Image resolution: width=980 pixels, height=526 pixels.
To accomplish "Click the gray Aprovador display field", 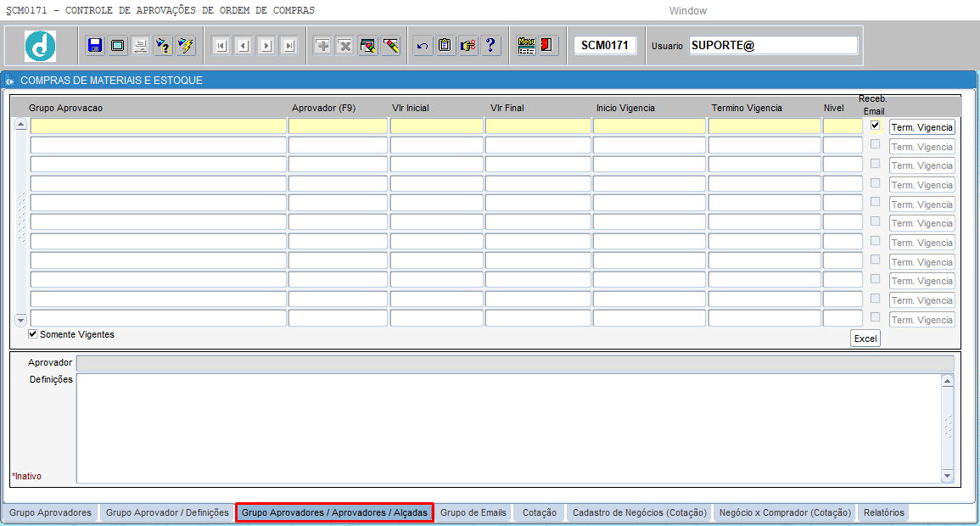I will pyautogui.click(x=515, y=363).
